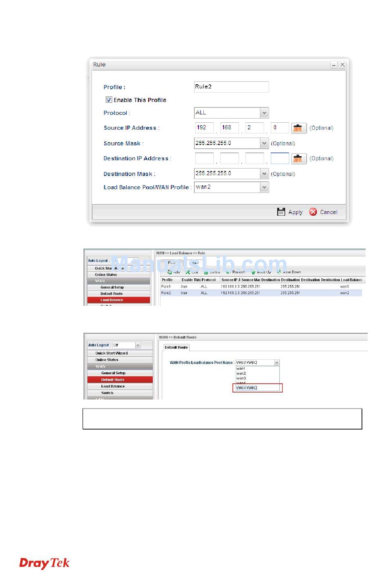
Task: Toggle the Enable This Profile checkbox
Action: (109, 100)
